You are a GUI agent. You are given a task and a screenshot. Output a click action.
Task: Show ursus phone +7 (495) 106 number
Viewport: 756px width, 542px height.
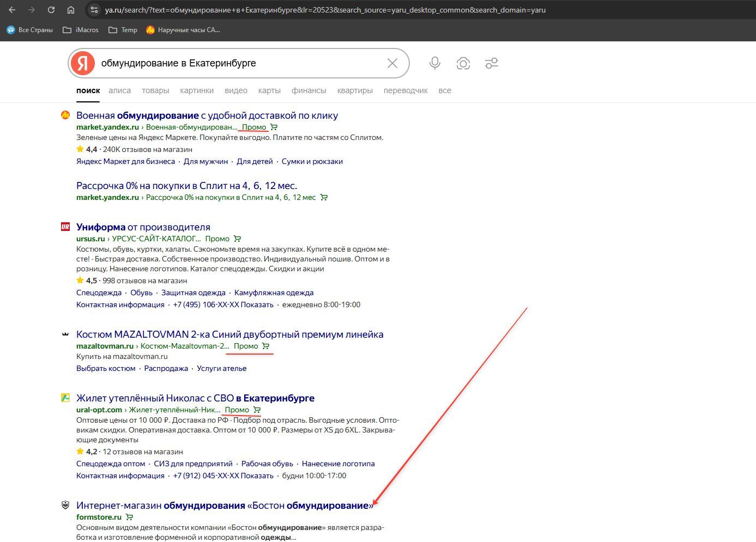point(223,305)
